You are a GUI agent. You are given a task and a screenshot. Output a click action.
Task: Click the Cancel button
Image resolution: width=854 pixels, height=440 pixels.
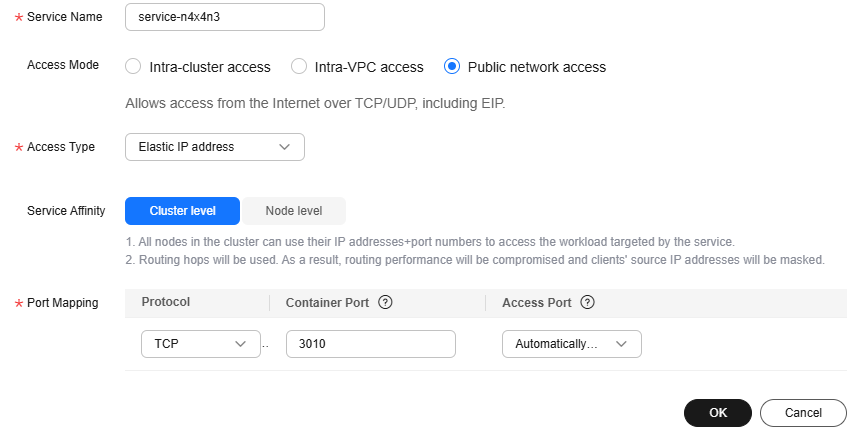803,413
